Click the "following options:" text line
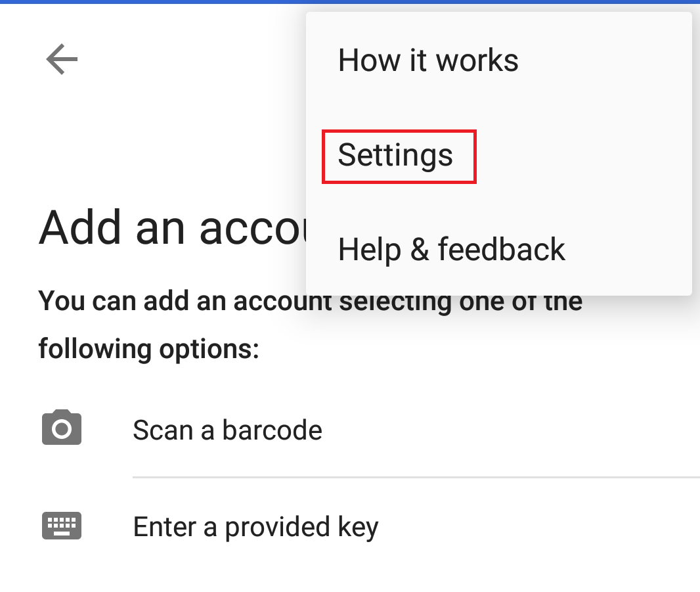 [149, 348]
